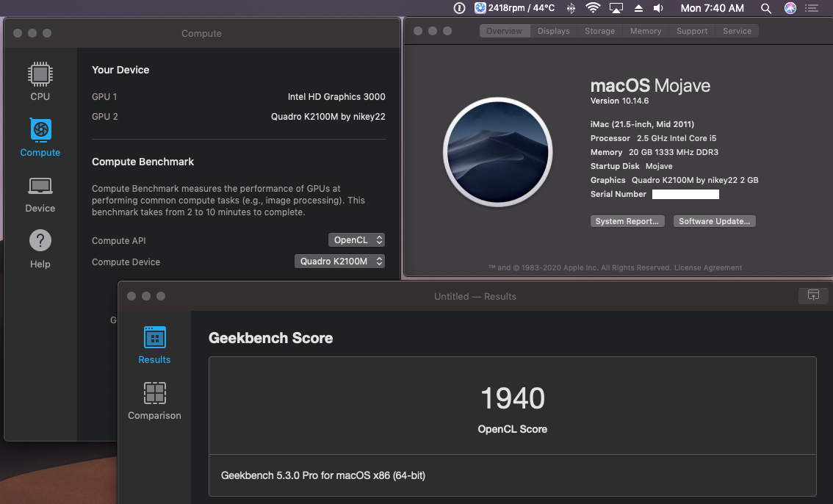Click the eject icon in menu bar
The width and height of the screenshot is (833, 504).
(638, 8)
